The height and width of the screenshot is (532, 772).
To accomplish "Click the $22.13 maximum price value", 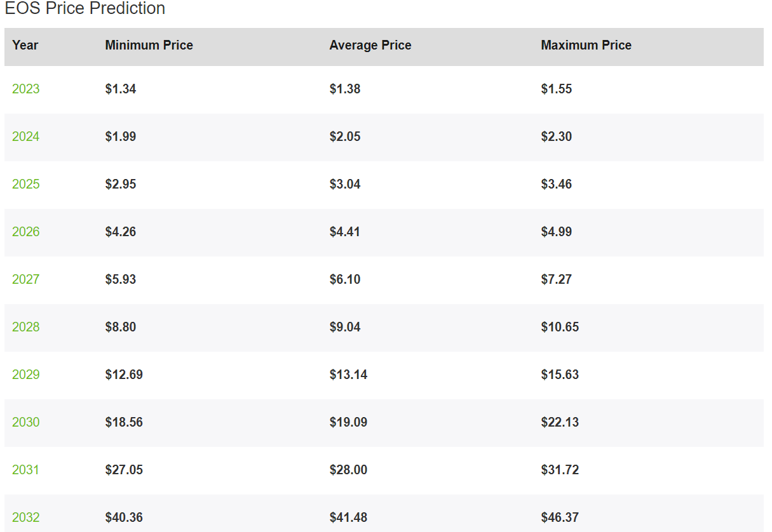I will pyautogui.click(x=560, y=422).
